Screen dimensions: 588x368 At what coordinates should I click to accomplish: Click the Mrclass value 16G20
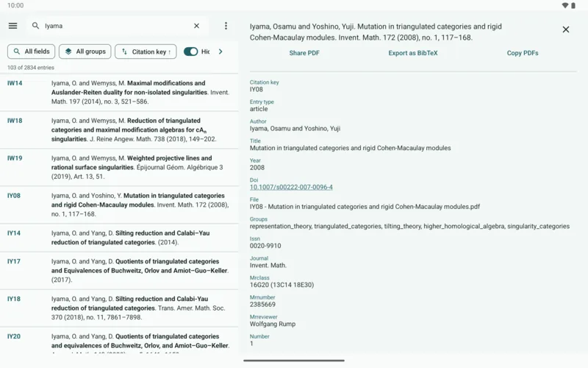pyautogui.click(x=282, y=285)
